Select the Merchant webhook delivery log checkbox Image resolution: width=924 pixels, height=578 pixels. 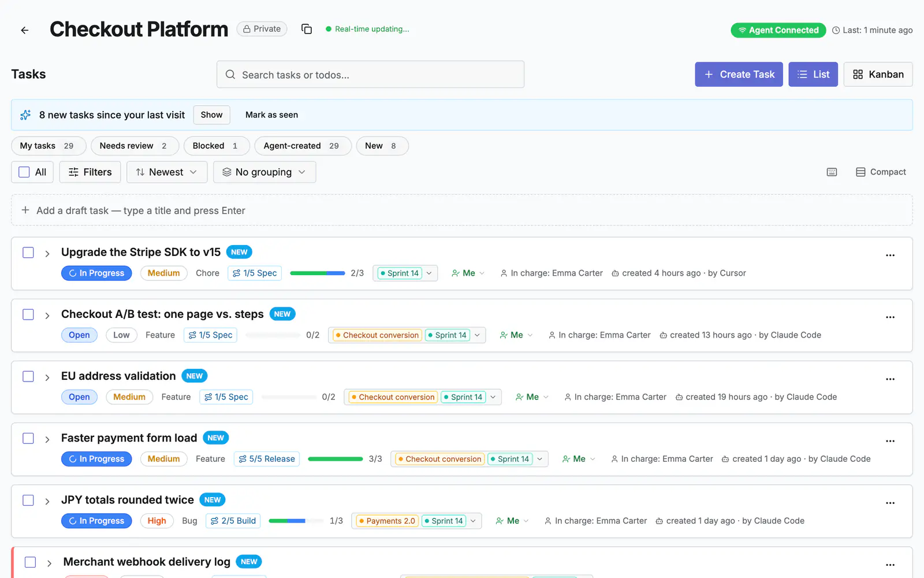[x=31, y=562]
